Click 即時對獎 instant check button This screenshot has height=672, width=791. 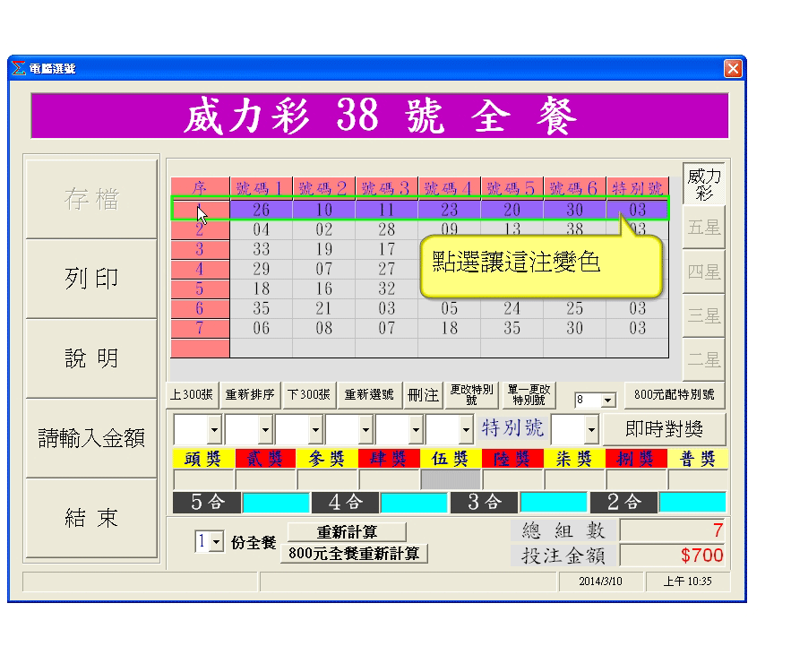(x=664, y=429)
